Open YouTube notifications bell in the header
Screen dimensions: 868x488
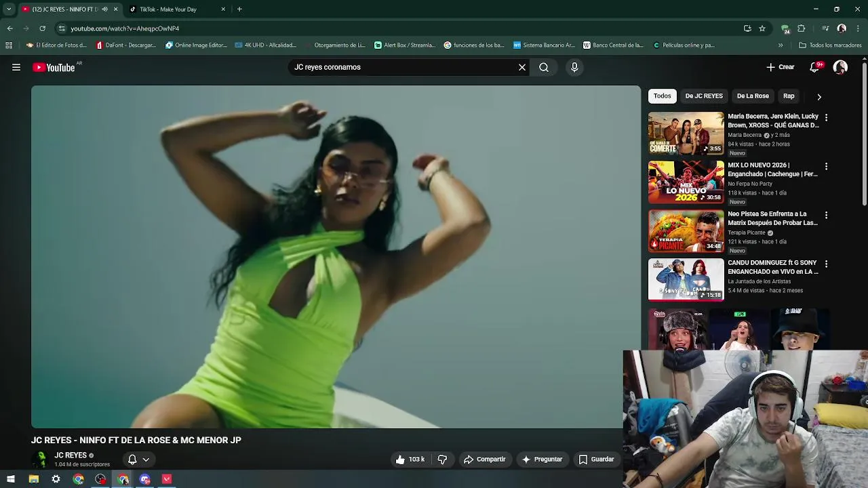pyautogui.click(x=815, y=67)
